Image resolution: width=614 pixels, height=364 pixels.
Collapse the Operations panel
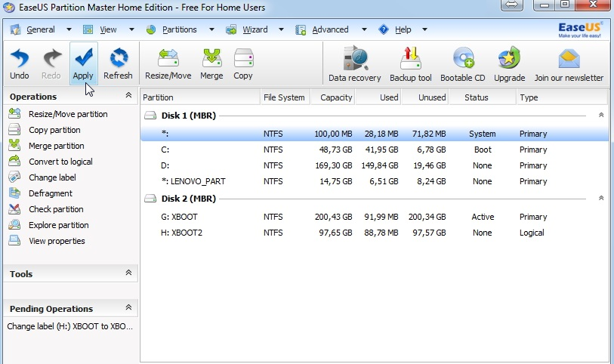tap(128, 96)
